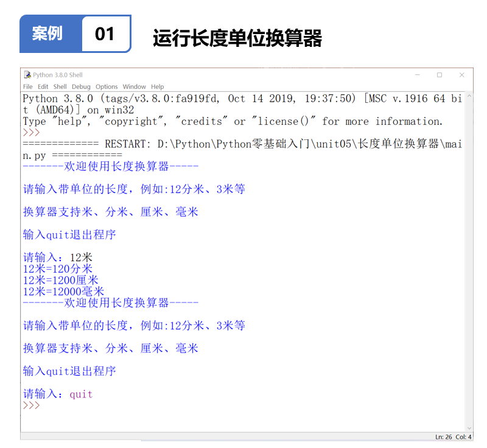
Task: Click the Python IDLE icon in title bar
Action: [x=27, y=75]
